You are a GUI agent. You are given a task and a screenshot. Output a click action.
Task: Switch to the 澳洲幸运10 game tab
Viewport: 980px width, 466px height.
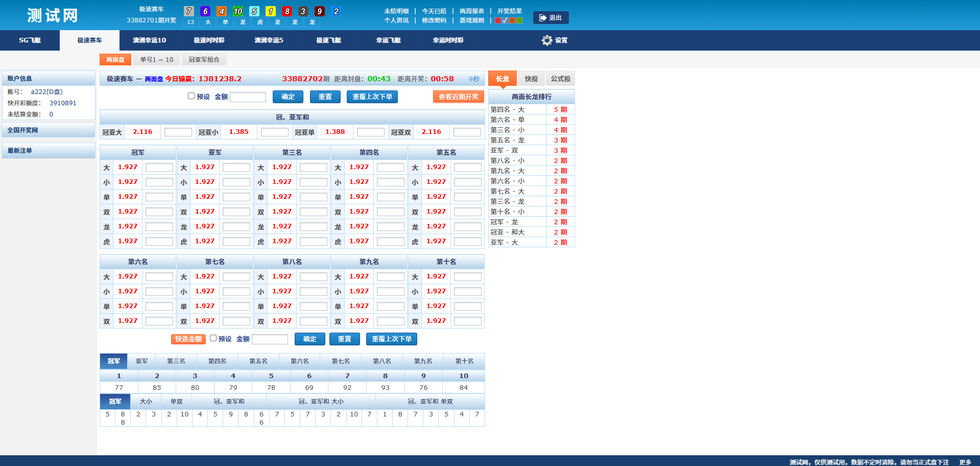[149, 40]
